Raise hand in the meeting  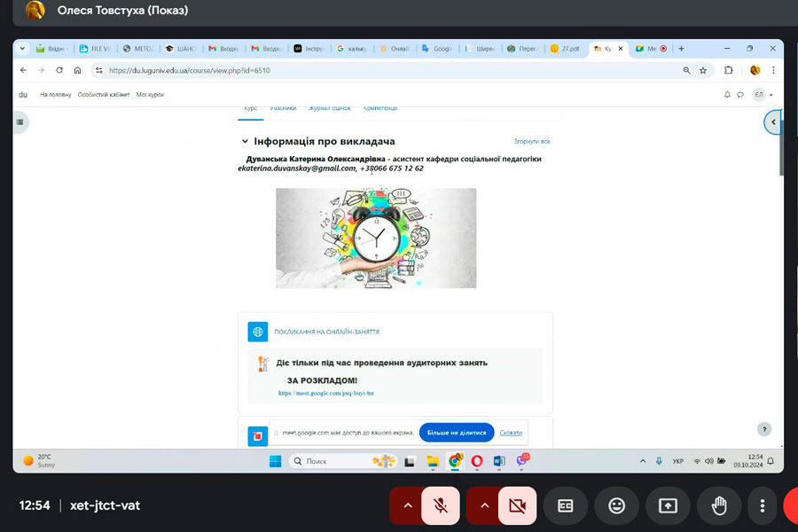tap(719, 505)
